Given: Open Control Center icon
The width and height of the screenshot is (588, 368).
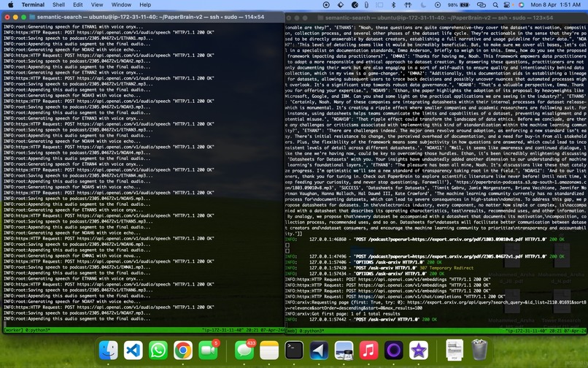Looking at the screenshot, I should pyautogui.click(x=507, y=5).
